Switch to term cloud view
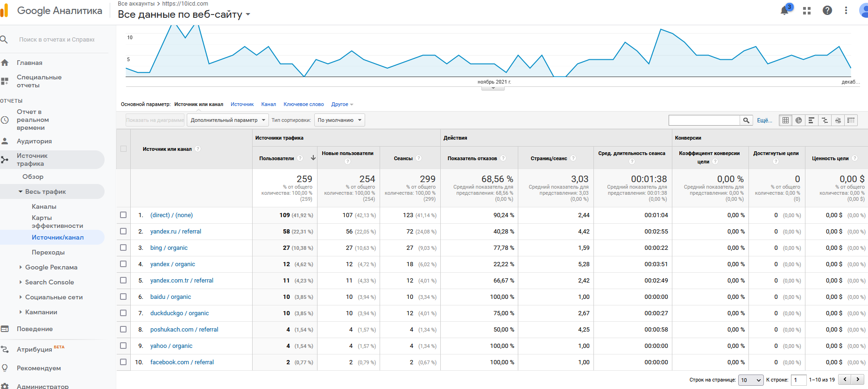This screenshot has width=868, height=389. (838, 120)
